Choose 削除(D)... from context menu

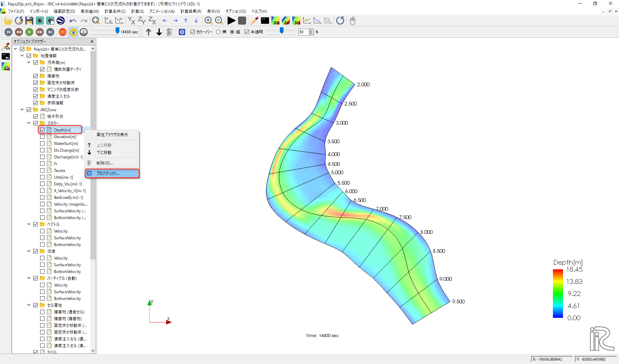tap(112, 163)
